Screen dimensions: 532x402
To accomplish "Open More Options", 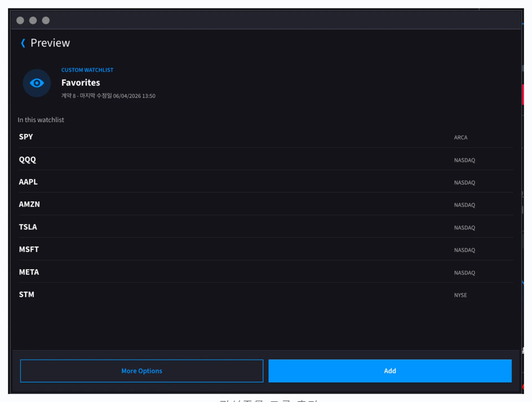I will (x=142, y=371).
